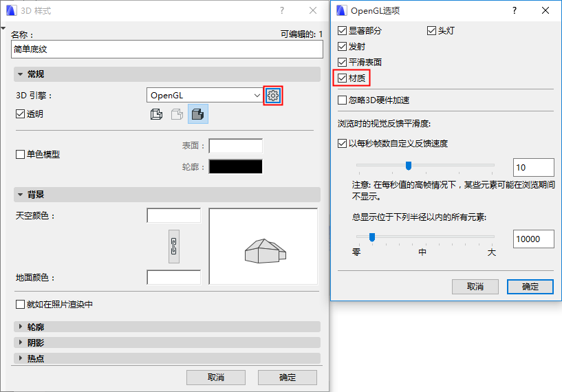Click the black 轮廓 color swatch
This screenshot has height=392, width=562.
(235, 166)
